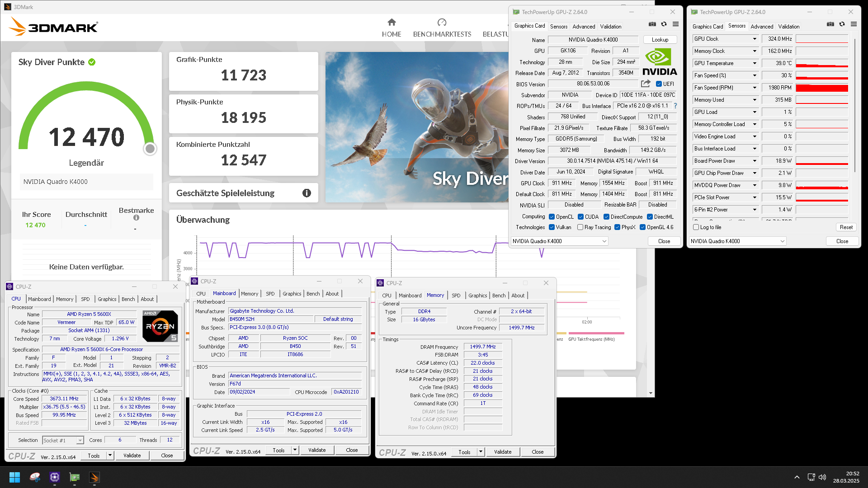Take screenshot via camera icon in left GPU-Z window
This screenshot has width=868, height=488.
(652, 24)
